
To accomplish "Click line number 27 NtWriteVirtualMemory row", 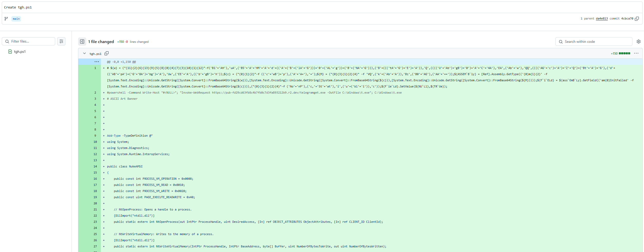I will [95, 246].
